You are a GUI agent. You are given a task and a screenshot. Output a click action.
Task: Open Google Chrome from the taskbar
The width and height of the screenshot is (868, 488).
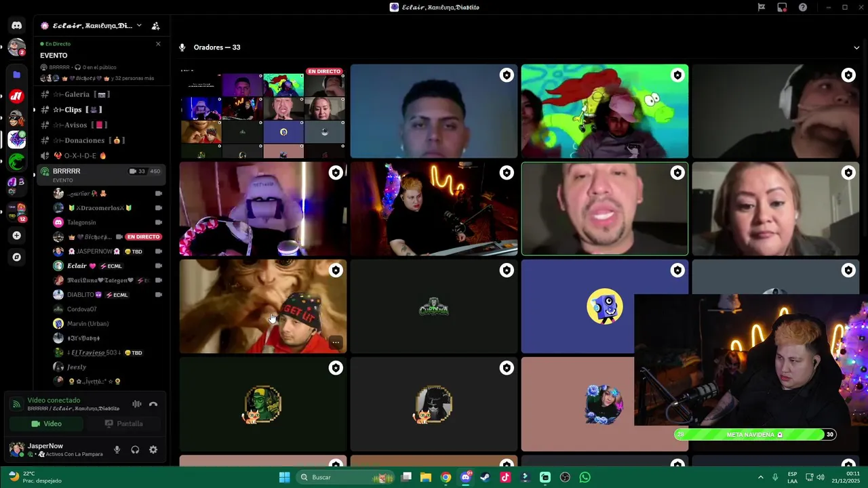pyautogui.click(x=446, y=477)
